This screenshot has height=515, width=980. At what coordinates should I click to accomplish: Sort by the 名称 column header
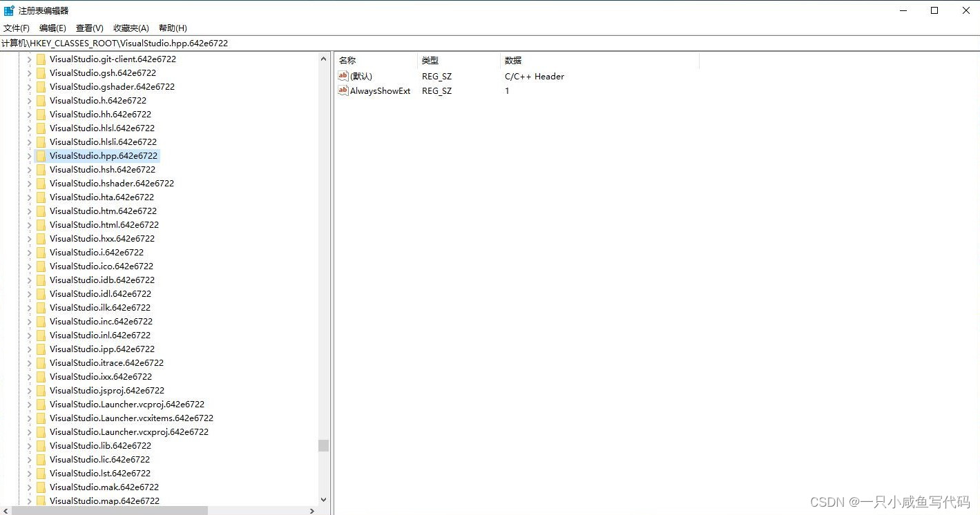tap(376, 61)
